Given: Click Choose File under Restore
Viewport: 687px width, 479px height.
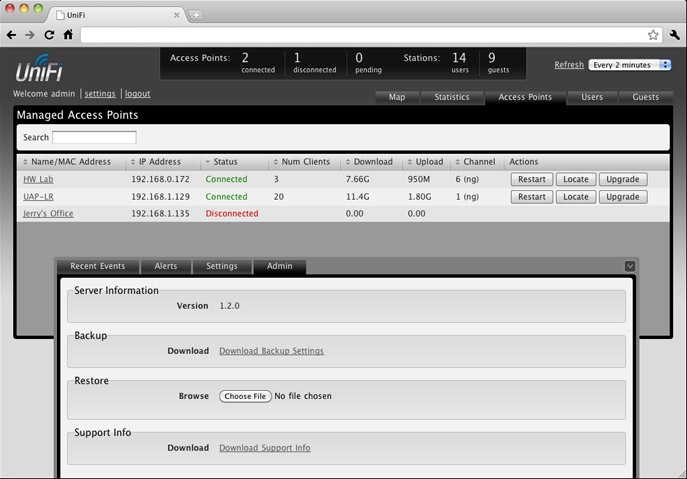Looking at the screenshot, I should pyautogui.click(x=245, y=396).
